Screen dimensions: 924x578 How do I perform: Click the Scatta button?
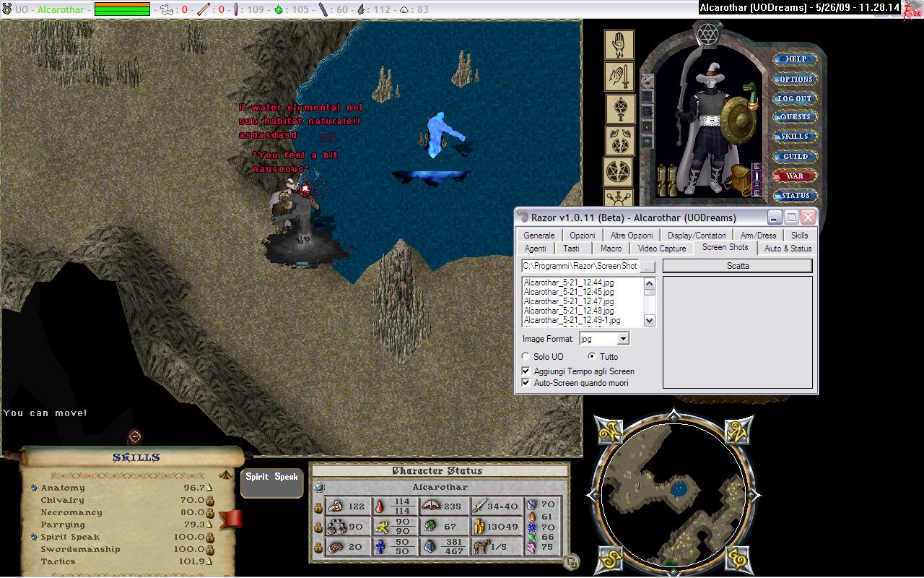[738, 266]
